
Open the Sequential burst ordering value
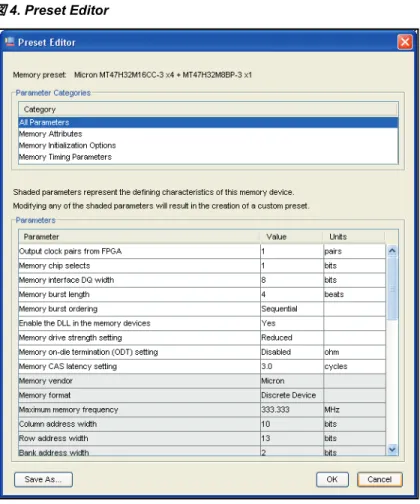click(x=292, y=309)
